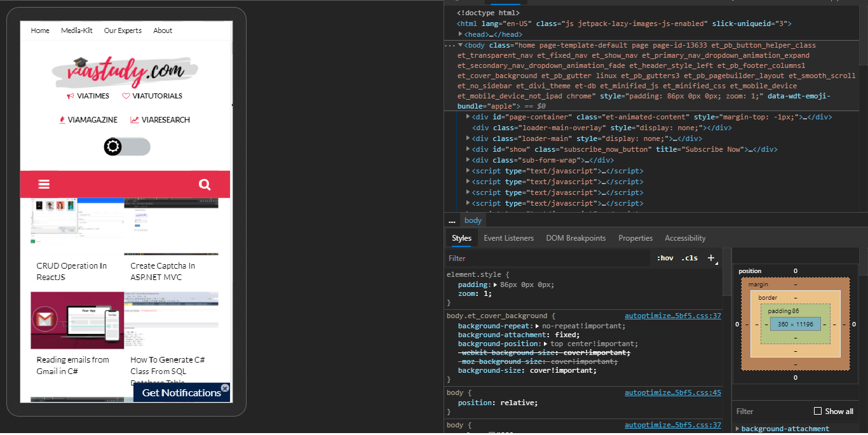Switch to the Properties tab
The image size is (868, 435).
coord(635,238)
